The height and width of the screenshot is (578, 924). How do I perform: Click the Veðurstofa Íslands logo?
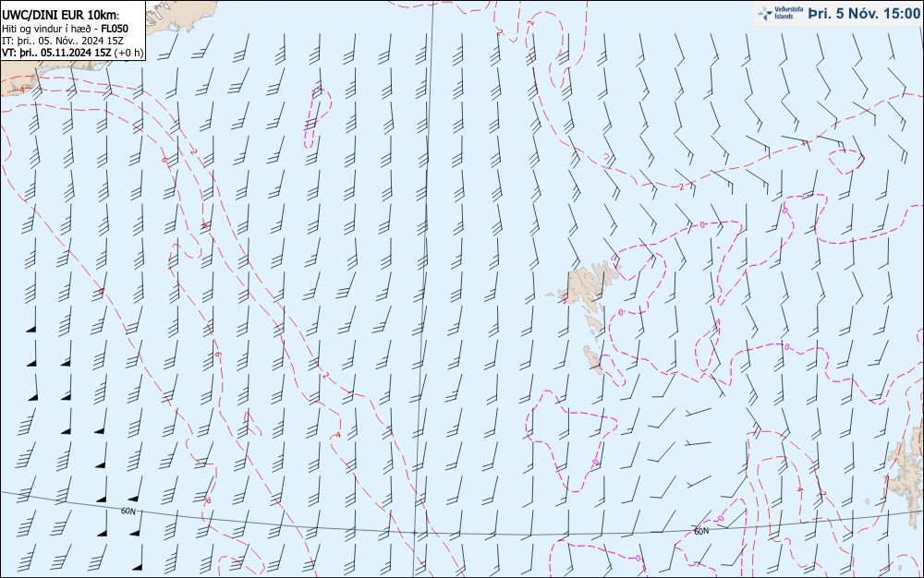click(x=781, y=14)
